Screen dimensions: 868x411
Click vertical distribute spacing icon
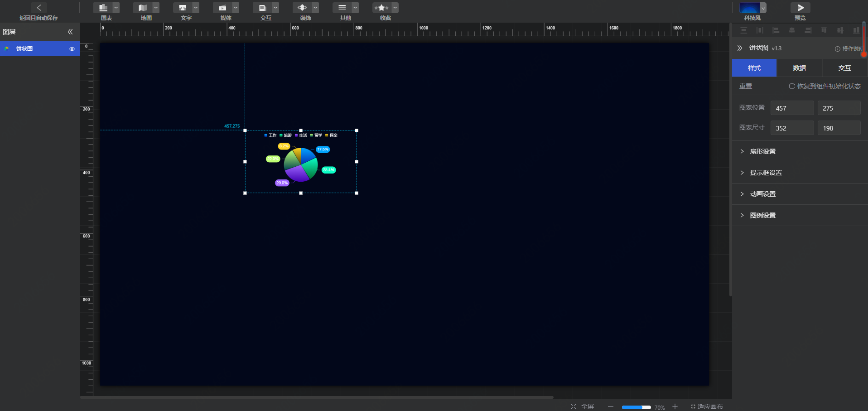pos(744,30)
